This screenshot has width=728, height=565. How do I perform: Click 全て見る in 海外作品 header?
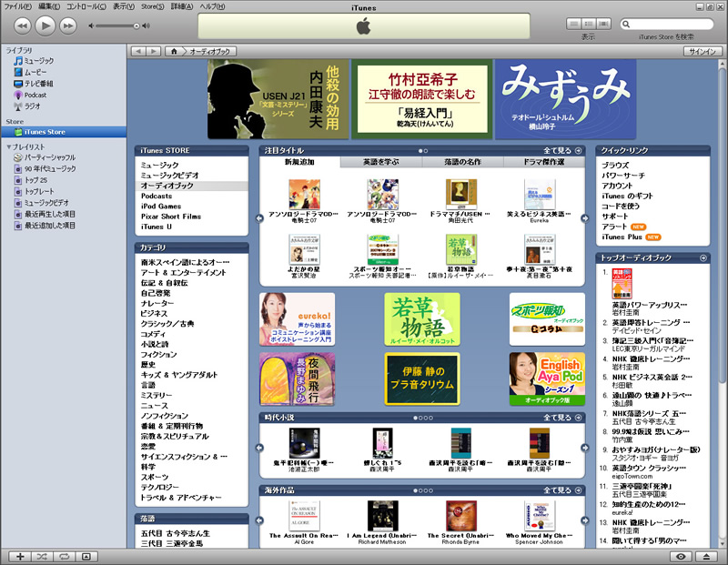(562, 490)
